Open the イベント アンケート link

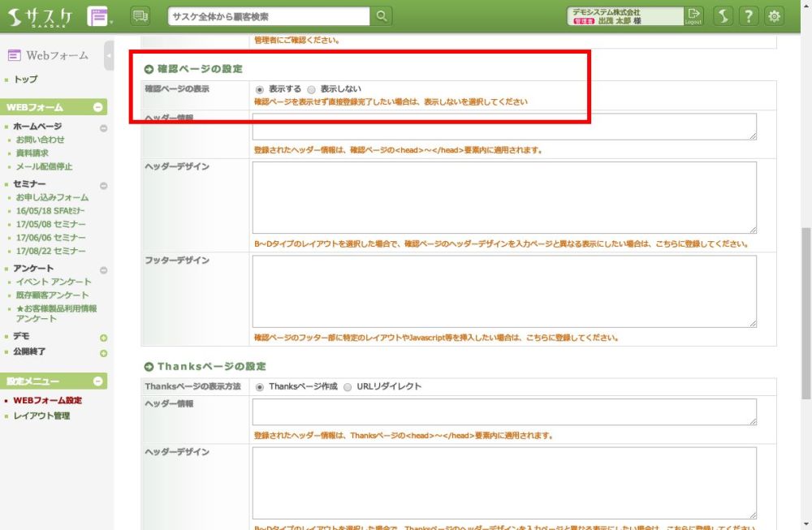click(54, 282)
